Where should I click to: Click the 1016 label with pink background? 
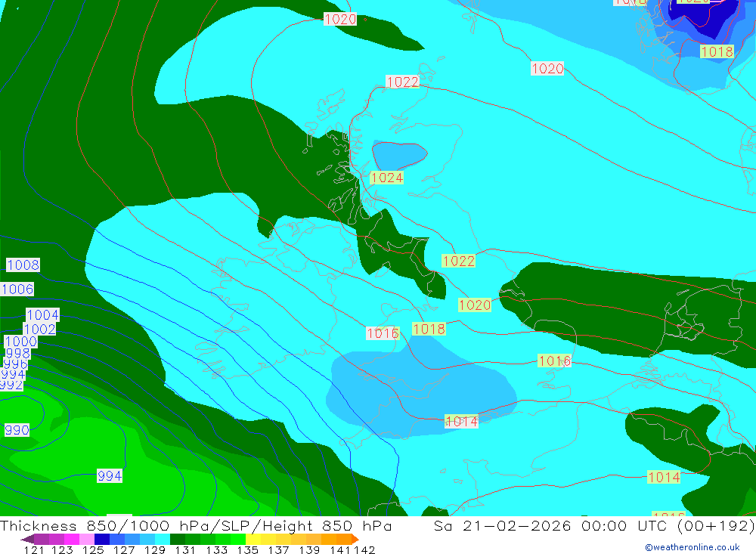[x=383, y=333]
